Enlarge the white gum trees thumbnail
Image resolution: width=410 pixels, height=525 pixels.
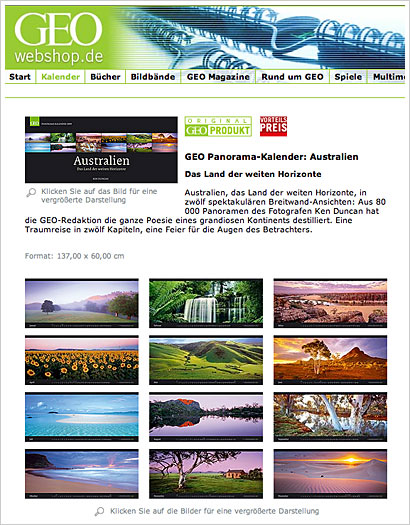pos(330,417)
